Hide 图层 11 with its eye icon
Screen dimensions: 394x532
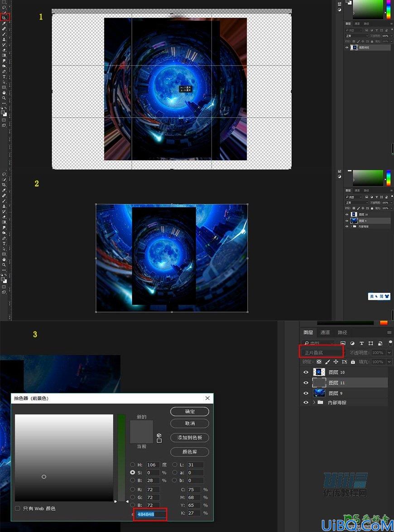[x=306, y=383]
